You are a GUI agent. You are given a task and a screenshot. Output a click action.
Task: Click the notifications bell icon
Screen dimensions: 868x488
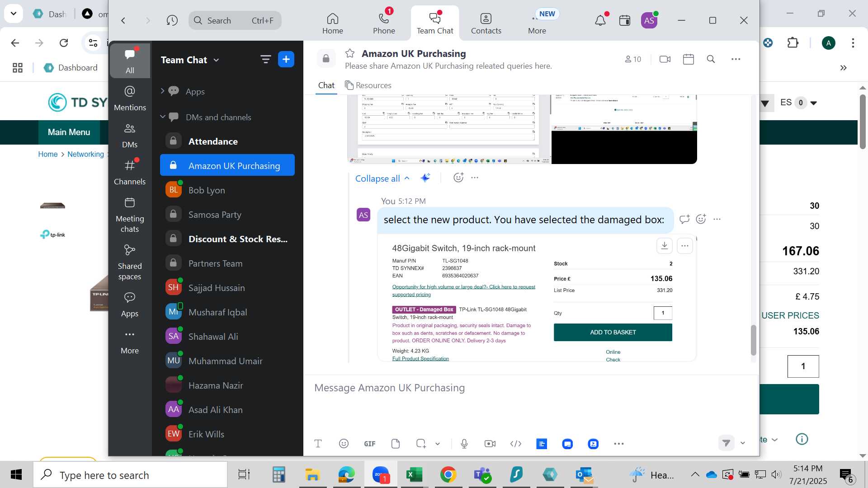[x=600, y=20]
